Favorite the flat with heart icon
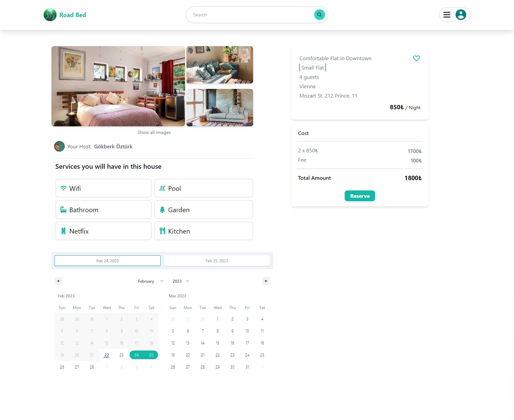514x420 pixels. pyautogui.click(x=416, y=58)
